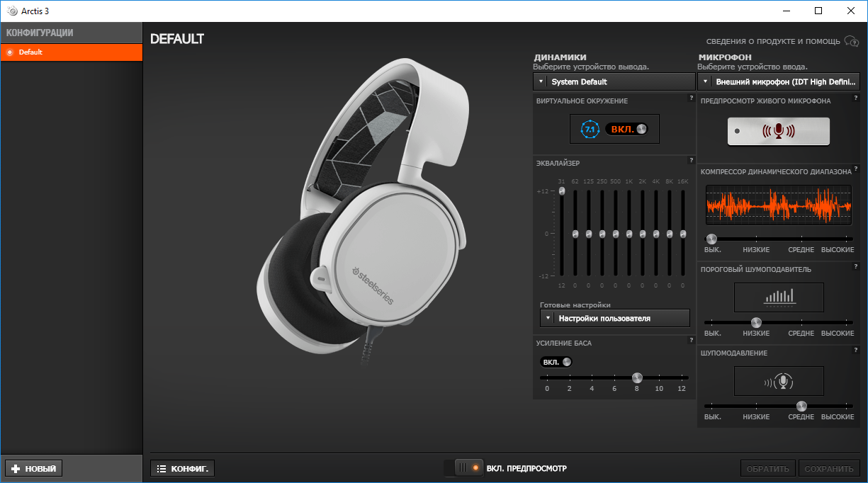
Task: Click the live microphone preview icon
Action: coord(778,131)
